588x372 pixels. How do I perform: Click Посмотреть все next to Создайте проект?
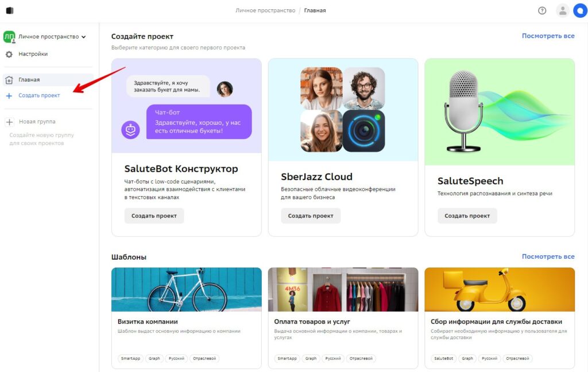coord(548,36)
